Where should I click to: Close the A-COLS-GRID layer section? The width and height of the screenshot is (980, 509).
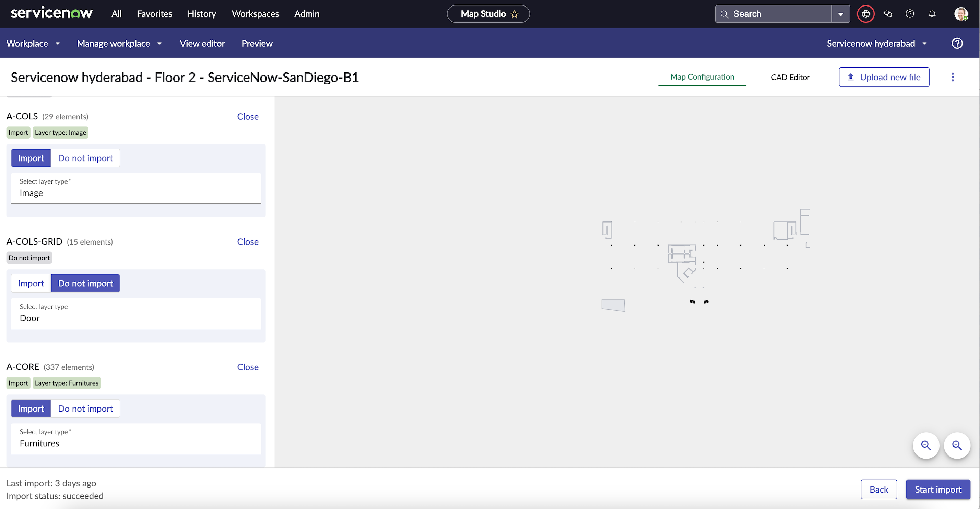click(248, 241)
